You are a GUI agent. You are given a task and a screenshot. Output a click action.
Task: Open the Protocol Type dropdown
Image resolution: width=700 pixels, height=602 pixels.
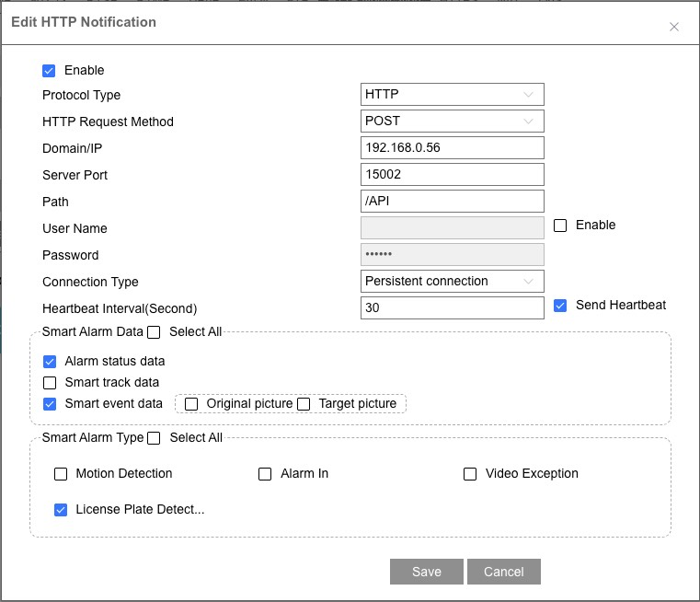tap(452, 94)
